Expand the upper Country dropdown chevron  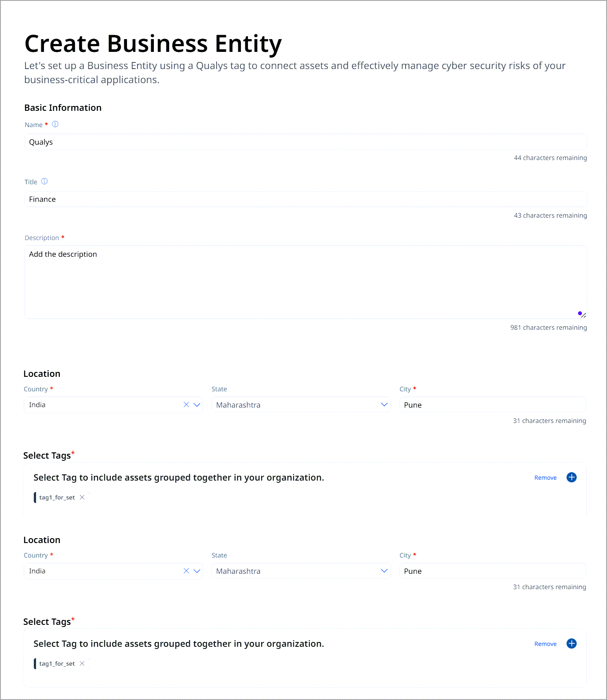[197, 405]
